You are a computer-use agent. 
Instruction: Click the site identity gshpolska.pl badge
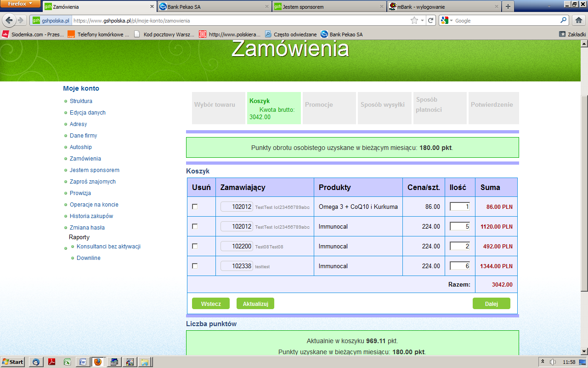51,20
